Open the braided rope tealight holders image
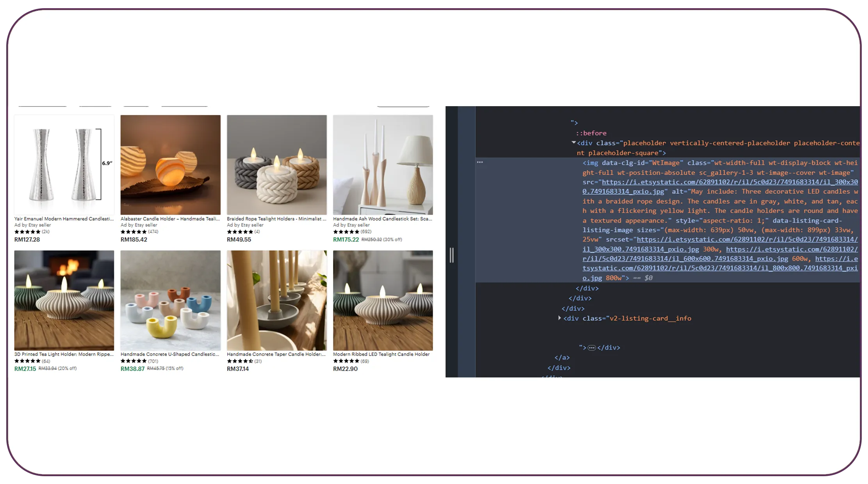Image resolution: width=868 pixels, height=484 pixels. [276, 165]
